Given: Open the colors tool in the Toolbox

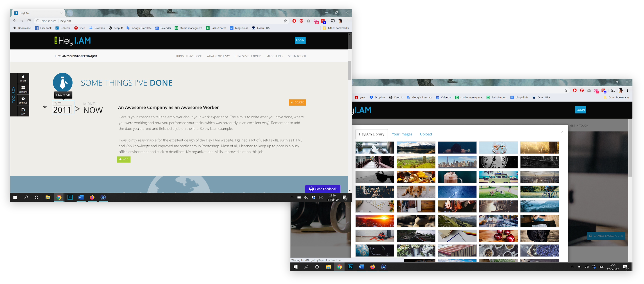Looking at the screenshot, I should click(x=23, y=78).
